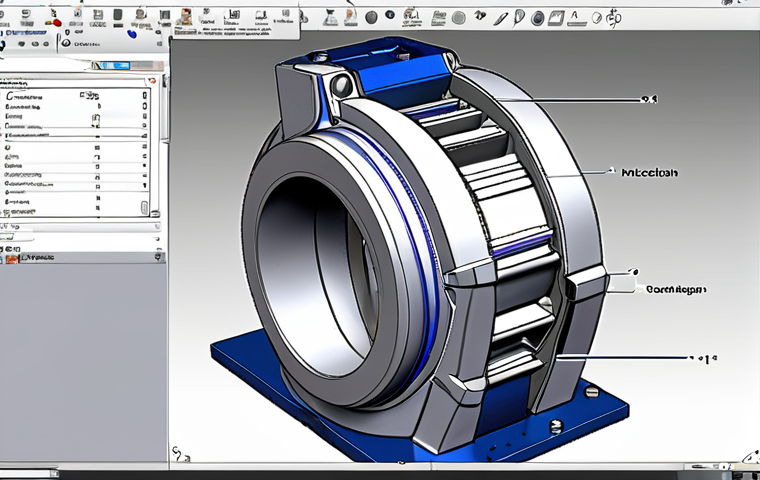The height and width of the screenshot is (480, 760).
Task: Click the orange figure icon beside the flask
Action: (350, 17)
